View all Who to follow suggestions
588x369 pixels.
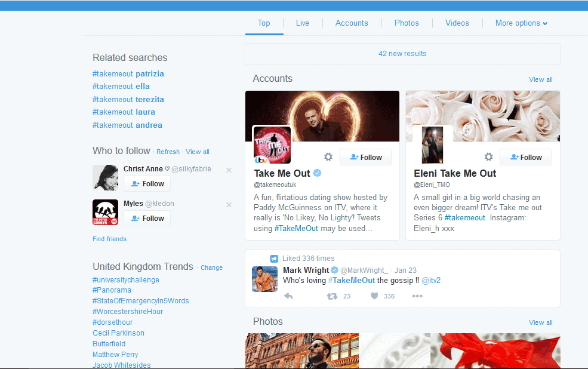[198, 152]
